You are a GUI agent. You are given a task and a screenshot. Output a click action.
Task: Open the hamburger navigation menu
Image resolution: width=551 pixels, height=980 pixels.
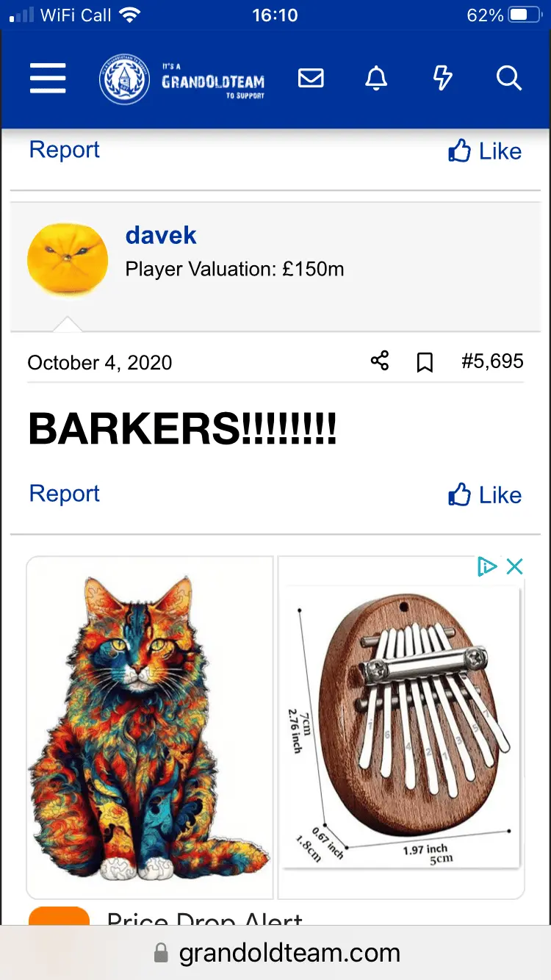pos(48,78)
